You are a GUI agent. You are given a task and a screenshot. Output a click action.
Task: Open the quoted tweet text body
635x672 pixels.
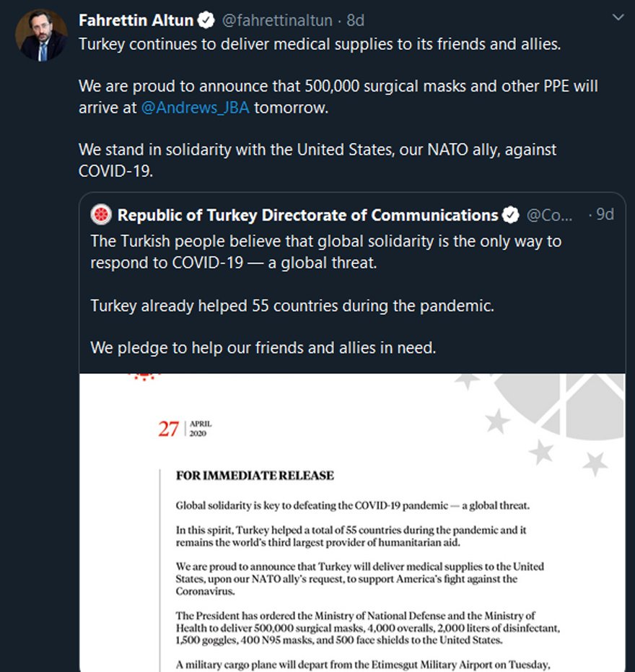[325, 294]
